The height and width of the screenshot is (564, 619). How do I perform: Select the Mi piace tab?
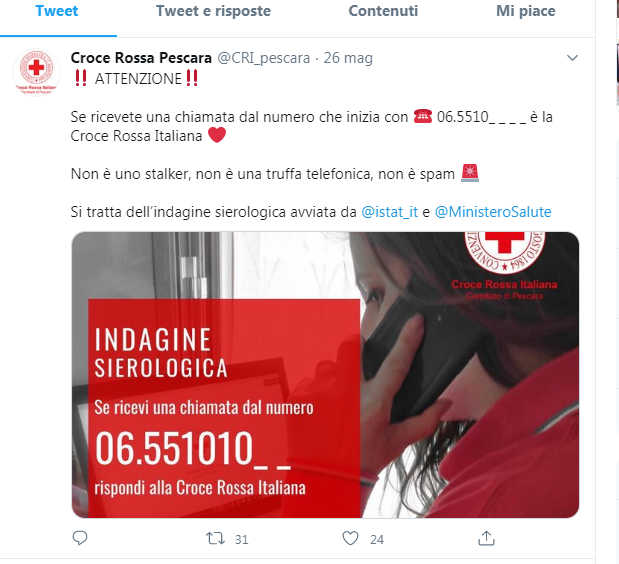pyautogui.click(x=525, y=11)
